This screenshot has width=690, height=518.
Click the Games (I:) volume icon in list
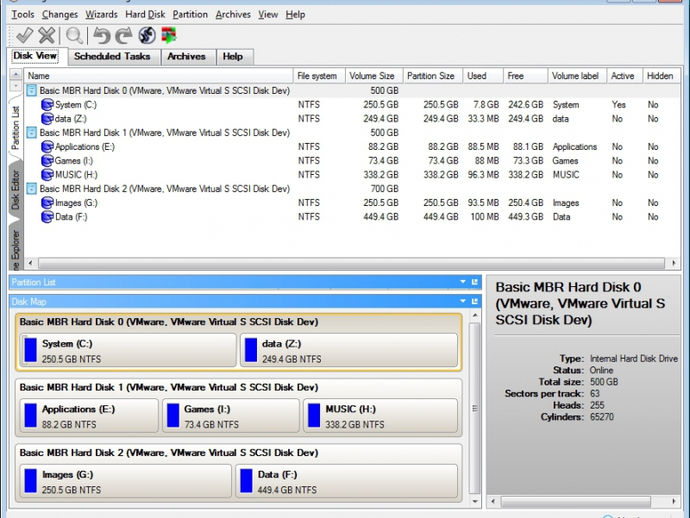tap(47, 161)
